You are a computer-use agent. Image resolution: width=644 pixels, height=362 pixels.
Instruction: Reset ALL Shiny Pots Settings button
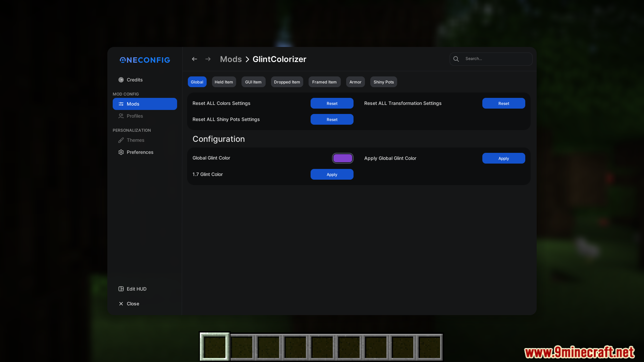332,119
